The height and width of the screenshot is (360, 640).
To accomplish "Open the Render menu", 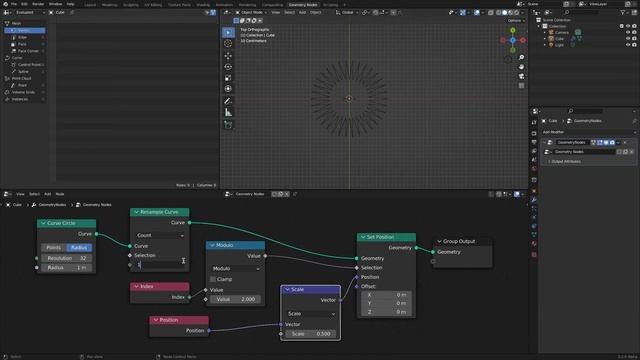I will point(38,4).
